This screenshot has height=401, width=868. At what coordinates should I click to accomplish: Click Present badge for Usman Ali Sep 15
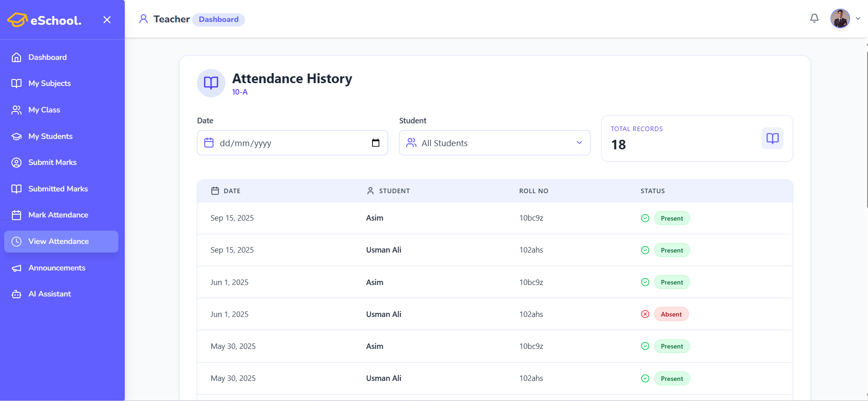point(672,250)
